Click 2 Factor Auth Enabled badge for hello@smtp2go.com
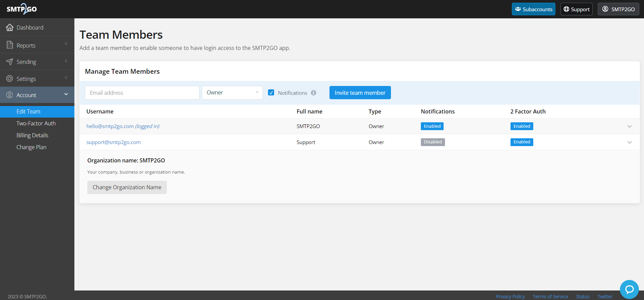Viewport: 644px width, 300px height. (x=522, y=126)
